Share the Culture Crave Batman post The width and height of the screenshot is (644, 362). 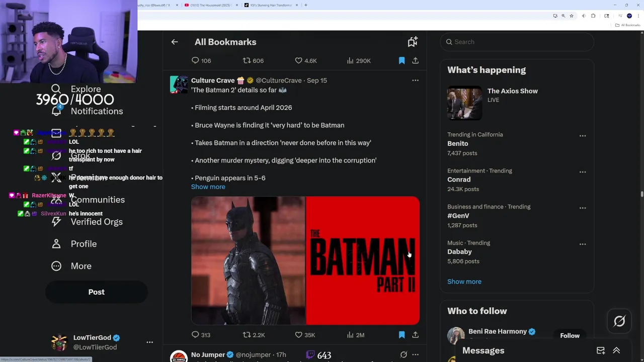tap(415, 335)
